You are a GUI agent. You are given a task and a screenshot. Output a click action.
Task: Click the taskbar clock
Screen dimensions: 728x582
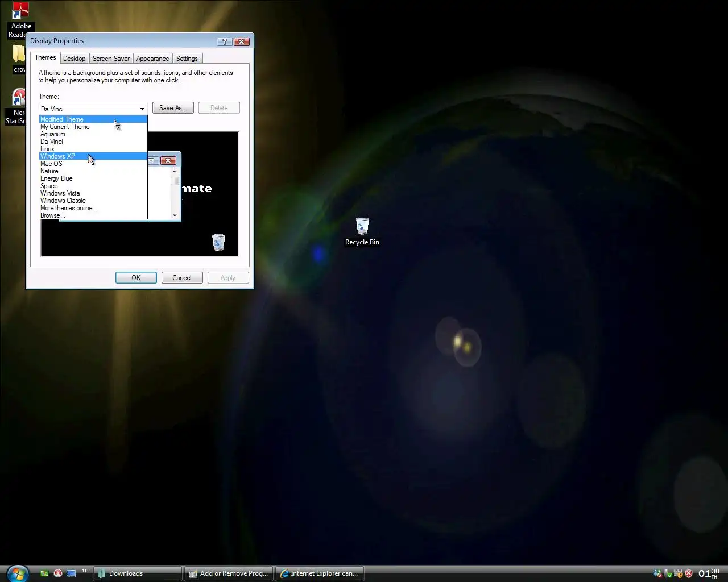pyautogui.click(x=709, y=573)
